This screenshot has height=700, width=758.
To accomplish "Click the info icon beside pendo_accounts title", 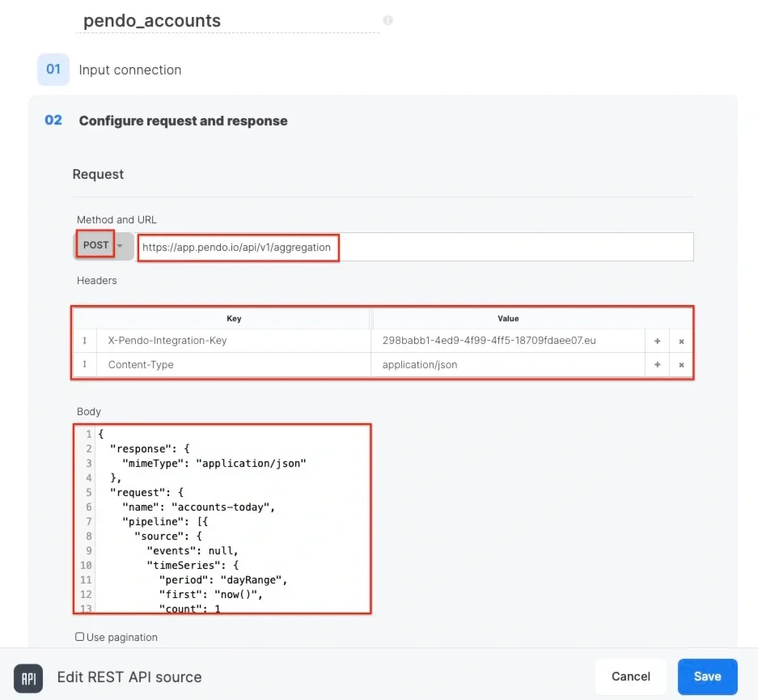I will point(387,20).
